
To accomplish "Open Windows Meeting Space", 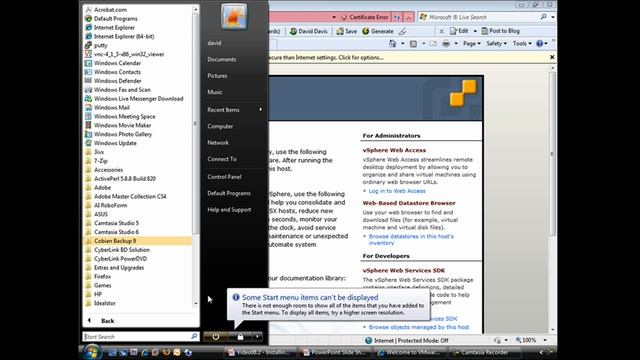I will coord(124,116).
